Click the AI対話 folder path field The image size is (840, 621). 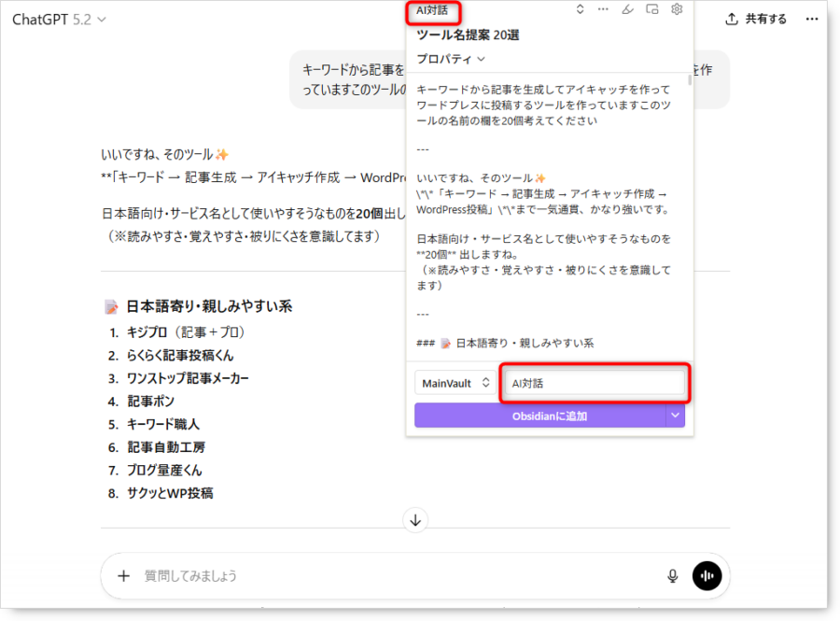tap(594, 383)
